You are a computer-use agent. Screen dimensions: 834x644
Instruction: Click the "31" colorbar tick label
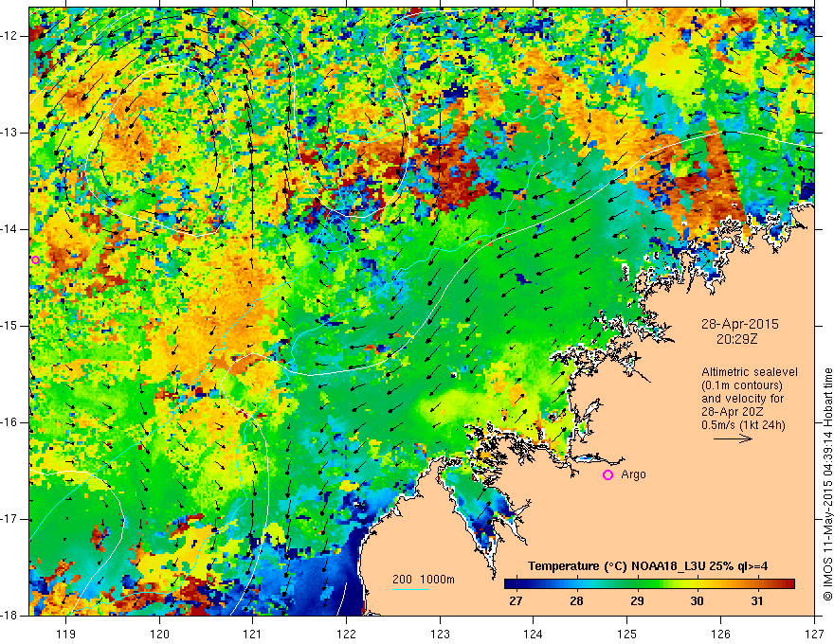pos(757,601)
